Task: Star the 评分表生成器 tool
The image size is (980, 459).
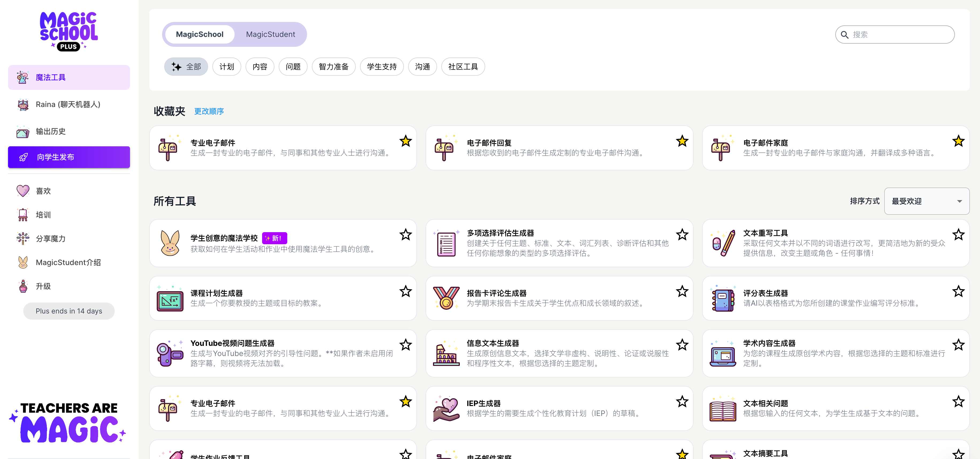Action: tap(958, 292)
